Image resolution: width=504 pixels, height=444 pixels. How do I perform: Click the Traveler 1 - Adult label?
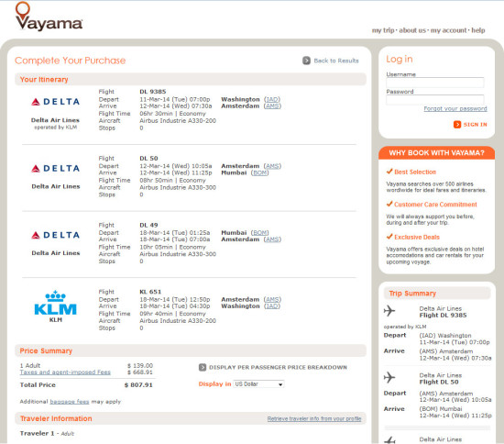pyautogui.click(x=47, y=433)
